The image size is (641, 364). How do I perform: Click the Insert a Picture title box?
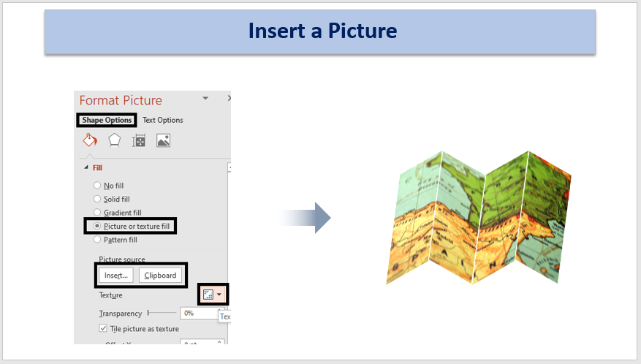tap(320, 32)
